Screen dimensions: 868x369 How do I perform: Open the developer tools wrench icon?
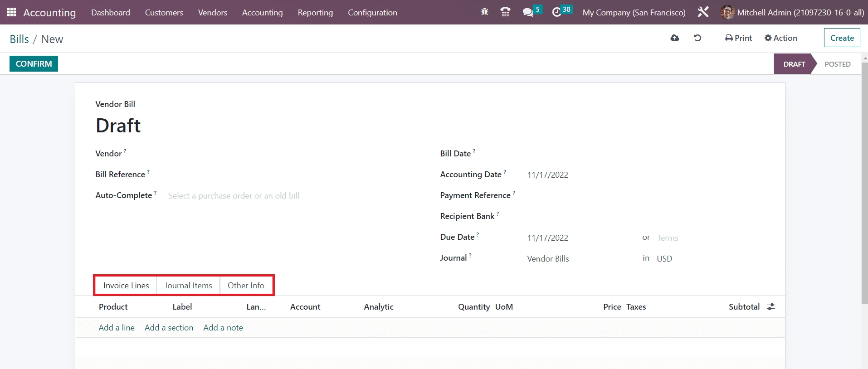pos(703,12)
